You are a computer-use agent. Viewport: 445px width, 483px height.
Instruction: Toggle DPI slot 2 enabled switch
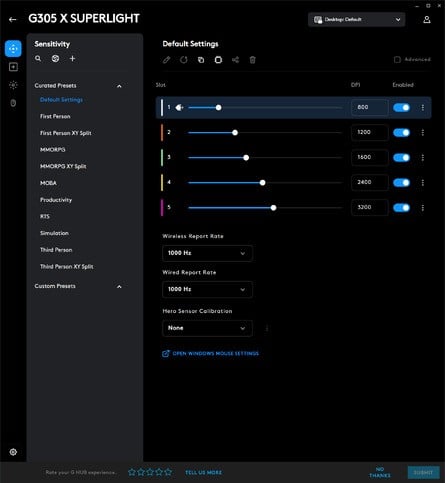401,133
